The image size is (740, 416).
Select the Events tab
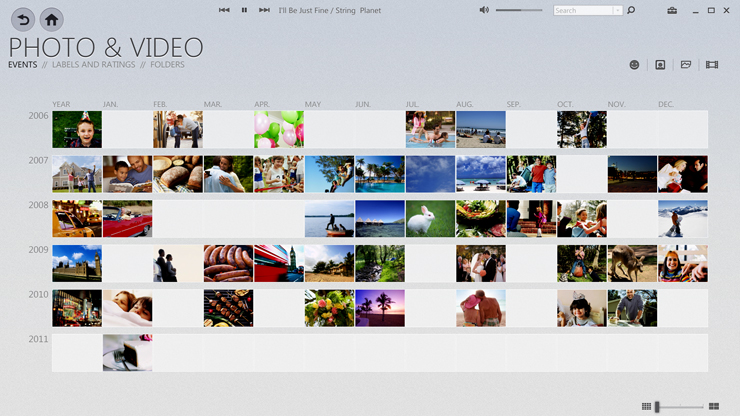click(x=22, y=65)
